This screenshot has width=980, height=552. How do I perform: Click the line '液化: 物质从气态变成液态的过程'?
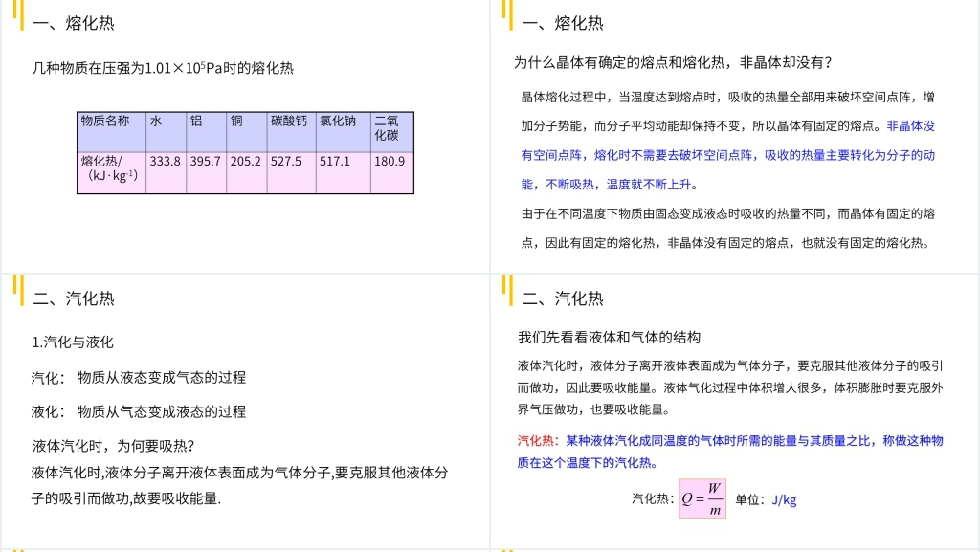point(139,411)
